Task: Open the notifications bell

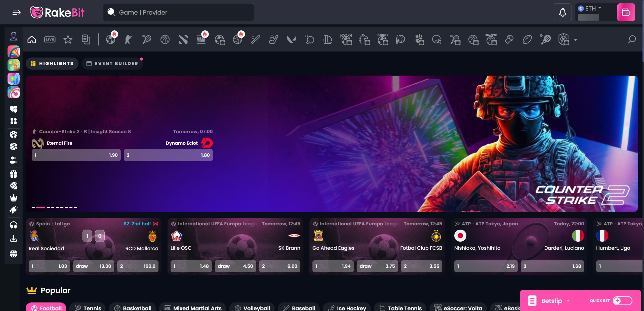Action: [x=562, y=12]
